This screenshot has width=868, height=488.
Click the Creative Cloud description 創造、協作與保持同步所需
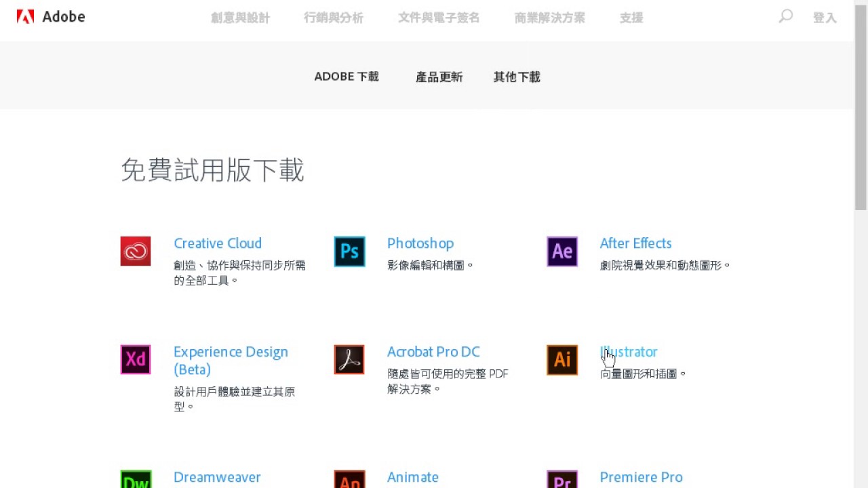coord(240,265)
